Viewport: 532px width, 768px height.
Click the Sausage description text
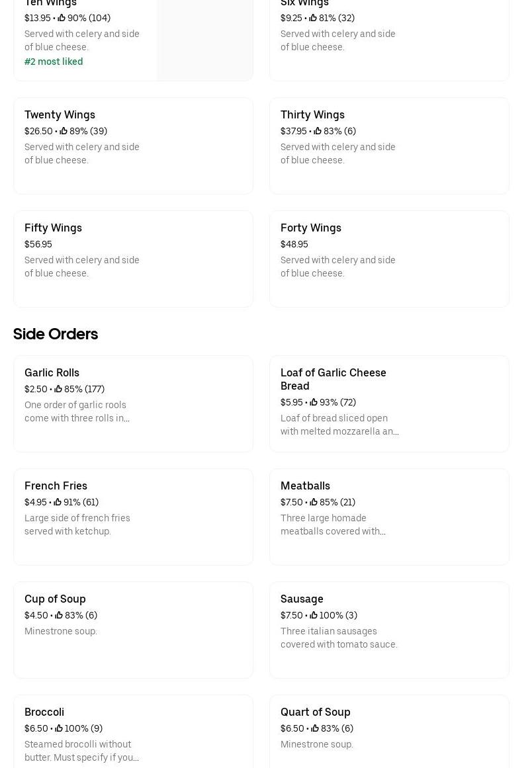(x=339, y=638)
